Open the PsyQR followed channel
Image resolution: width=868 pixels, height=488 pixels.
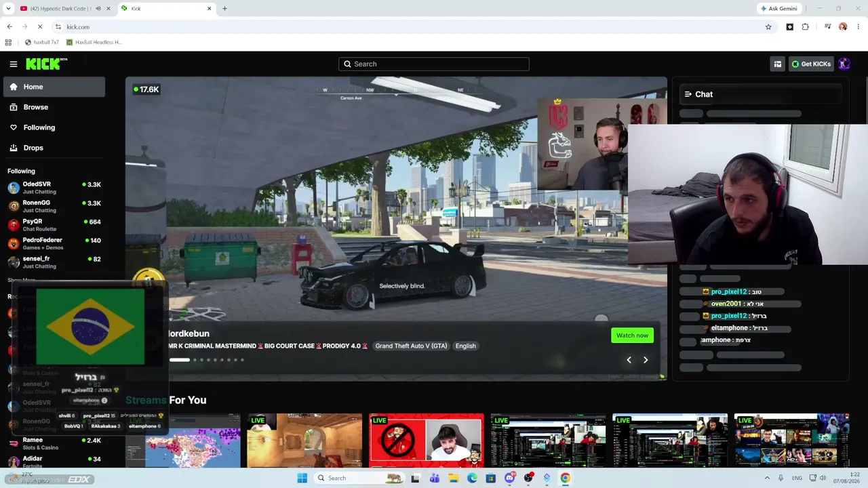point(54,225)
